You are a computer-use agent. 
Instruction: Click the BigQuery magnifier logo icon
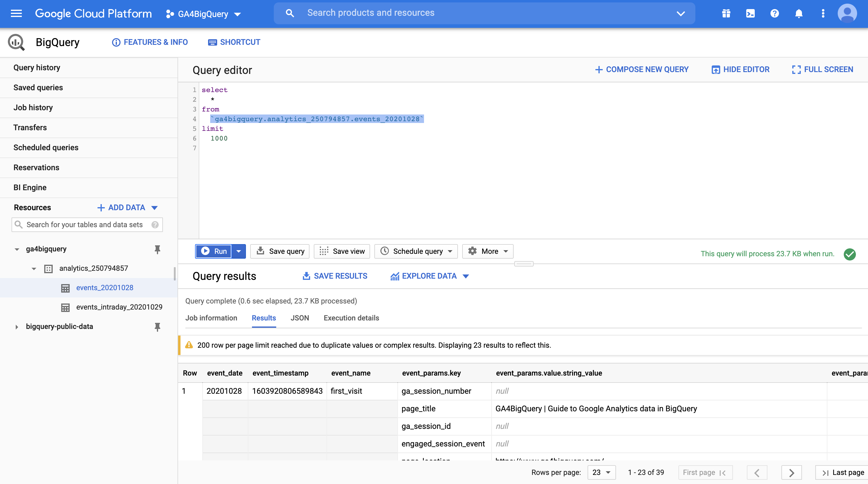(x=16, y=42)
